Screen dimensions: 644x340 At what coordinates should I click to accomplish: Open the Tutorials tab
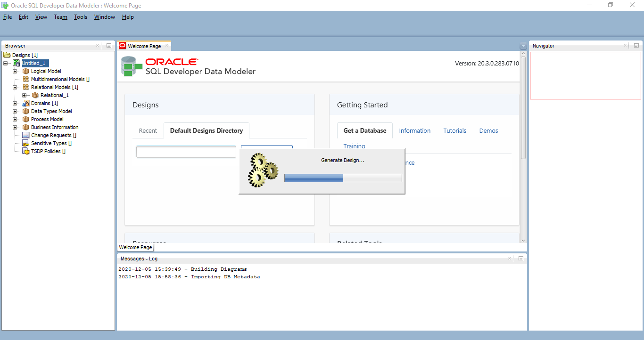pyautogui.click(x=455, y=130)
